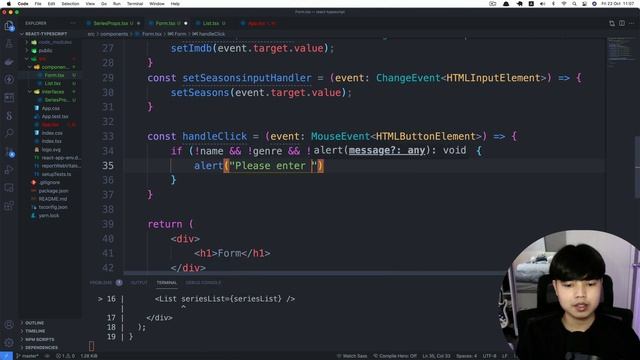The height and width of the screenshot is (360, 640).
Task: Click errors and warnings count in status bar
Action: click(65, 356)
